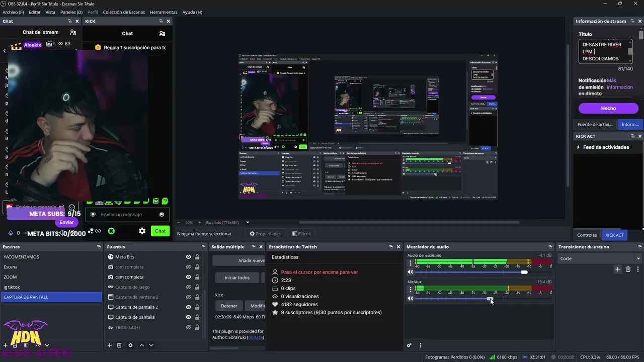Open the Colección de Escenas menu
Screen dimensions: 644x362
[124, 12]
